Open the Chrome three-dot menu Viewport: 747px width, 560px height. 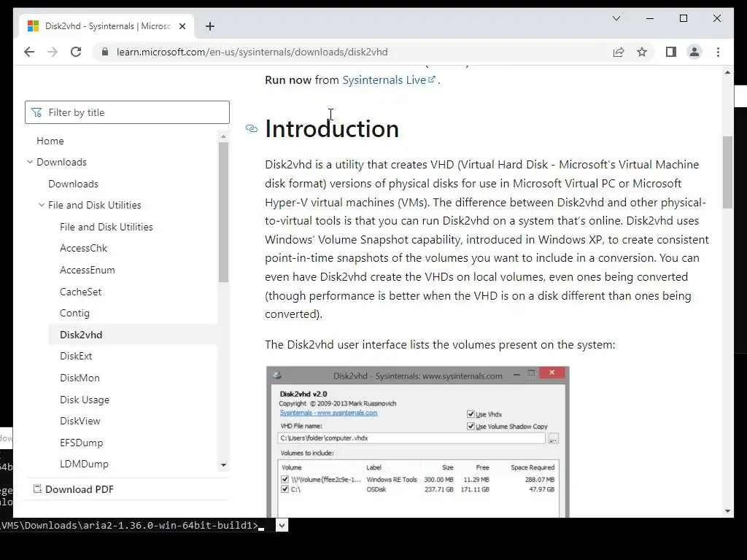click(718, 52)
